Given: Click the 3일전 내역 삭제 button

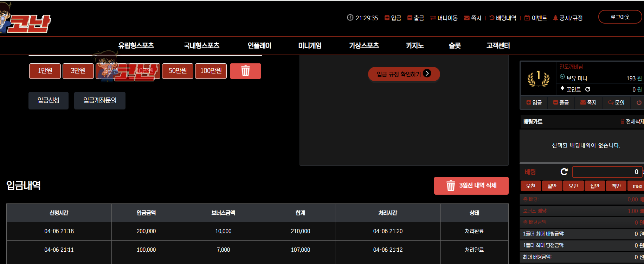Looking at the screenshot, I should (x=471, y=186).
